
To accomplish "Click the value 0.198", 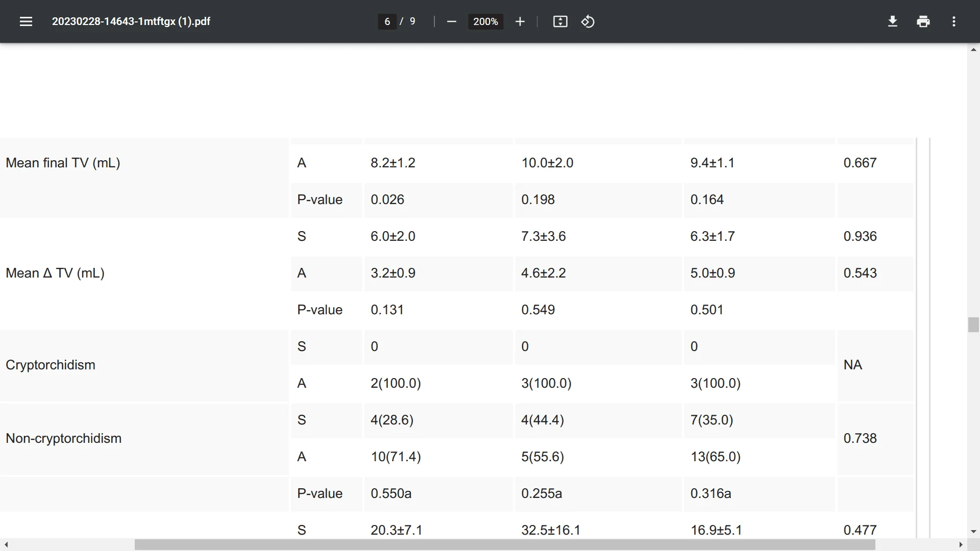I will coord(538,199).
